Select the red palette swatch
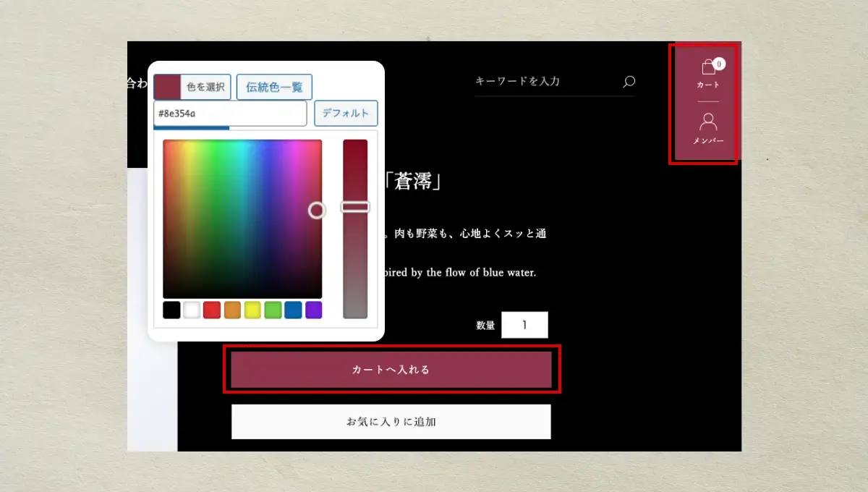This screenshot has width=868, height=492. [212, 310]
